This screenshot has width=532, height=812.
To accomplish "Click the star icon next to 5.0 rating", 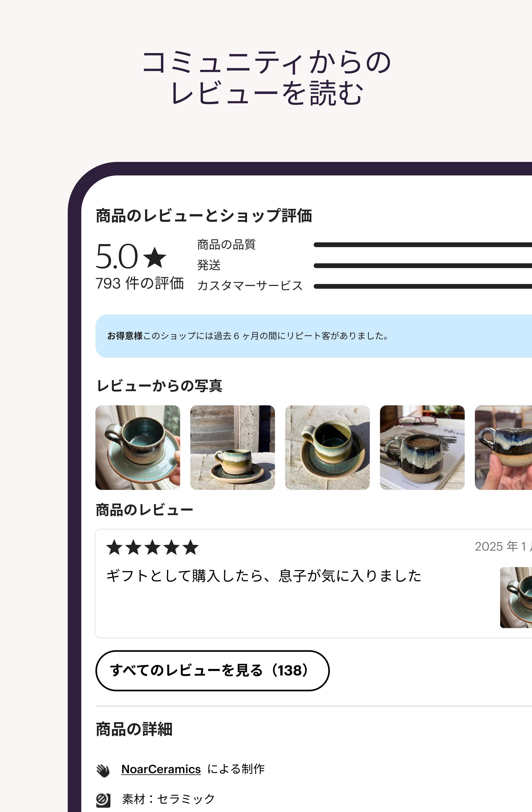I will pyautogui.click(x=155, y=257).
